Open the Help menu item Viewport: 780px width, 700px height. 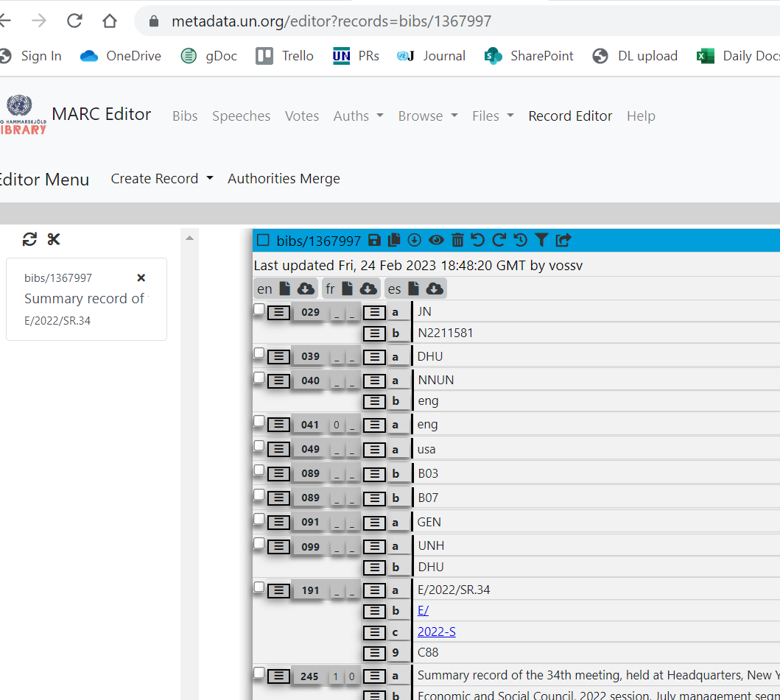point(641,116)
